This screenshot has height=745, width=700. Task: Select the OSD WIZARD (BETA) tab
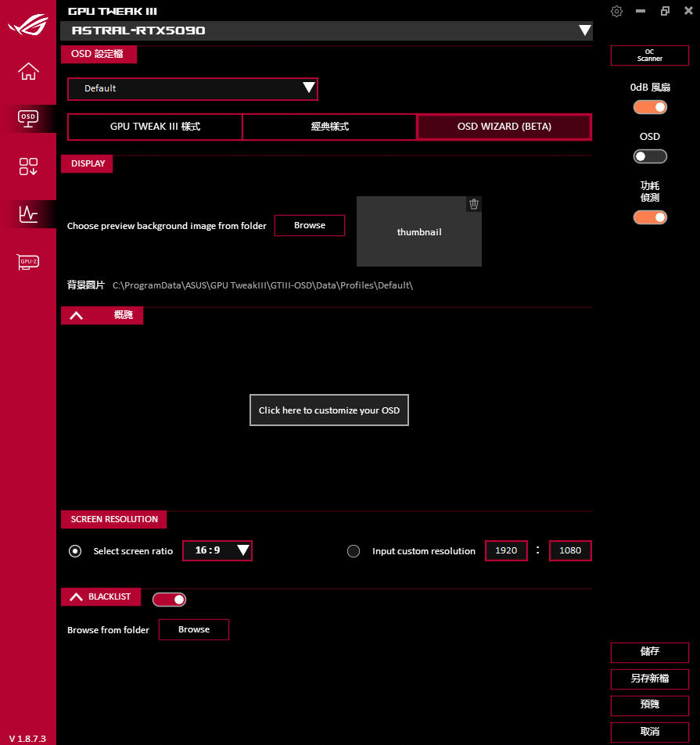tap(504, 127)
